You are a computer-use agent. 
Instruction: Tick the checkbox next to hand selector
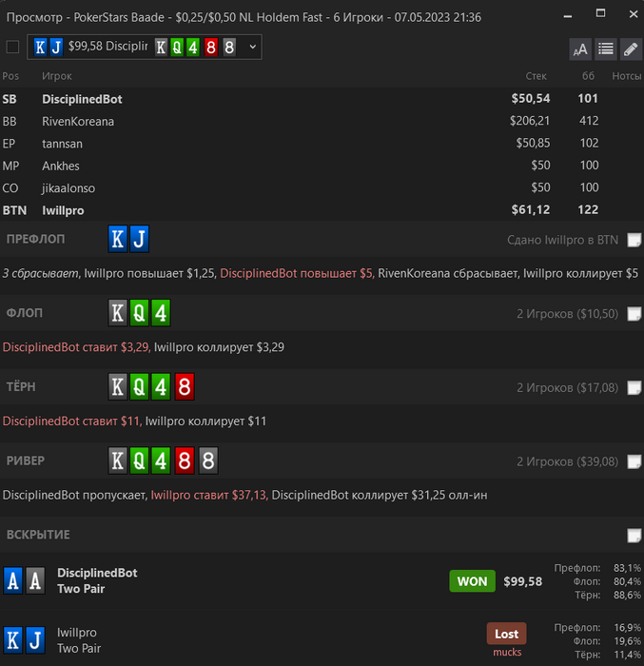(x=12, y=47)
